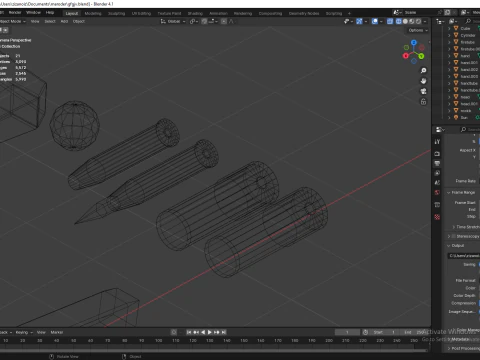The width and height of the screenshot is (480, 360).
Task: Toggle show gizmo button
Action: point(359,21)
